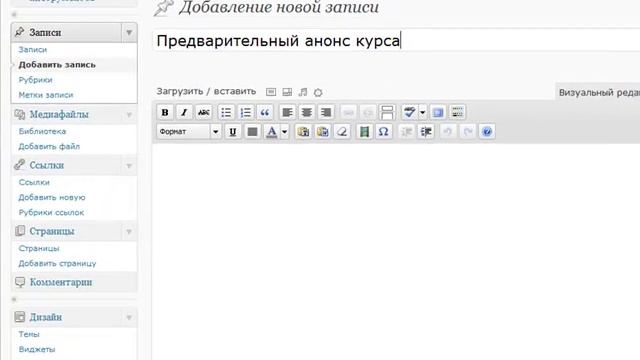Increase the indent

point(426,131)
